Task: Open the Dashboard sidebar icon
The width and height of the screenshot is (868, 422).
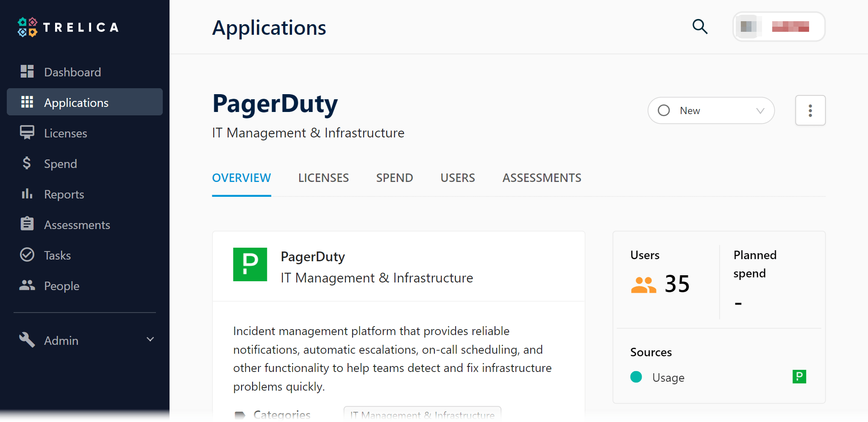Action: tap(27, 71)
